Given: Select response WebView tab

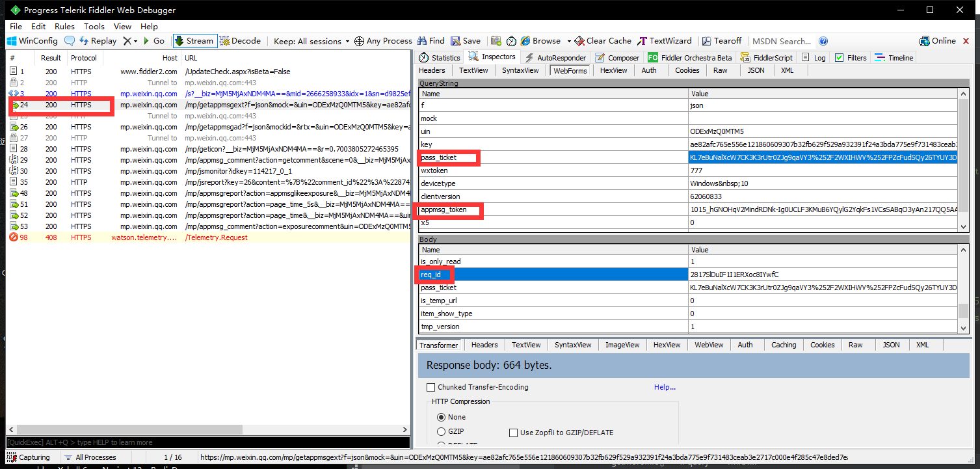Looking at the screenshot, I should tap(709, 345).
